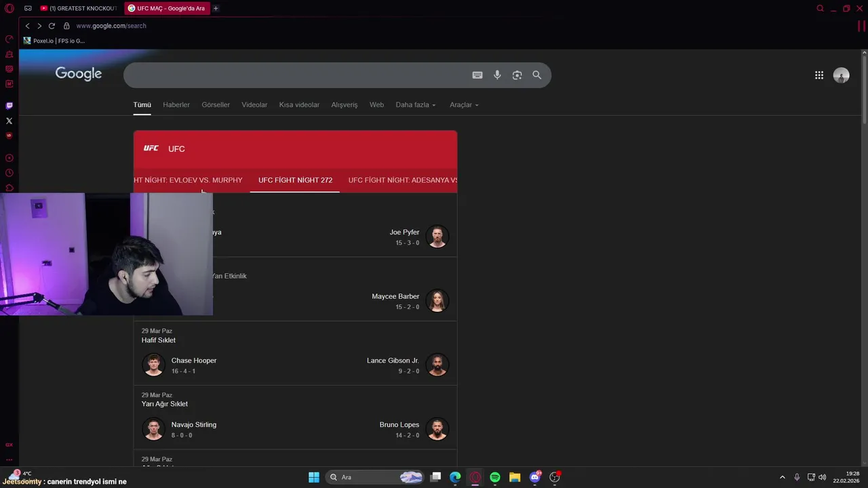Switch to the Haberler results tab
The image size is (868, 488).
[176, 105]
